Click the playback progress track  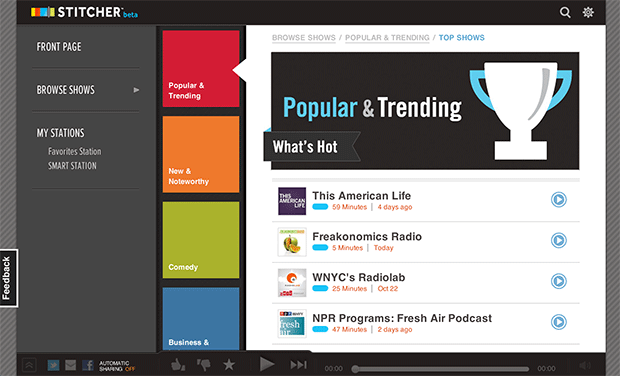pos(440,369)
